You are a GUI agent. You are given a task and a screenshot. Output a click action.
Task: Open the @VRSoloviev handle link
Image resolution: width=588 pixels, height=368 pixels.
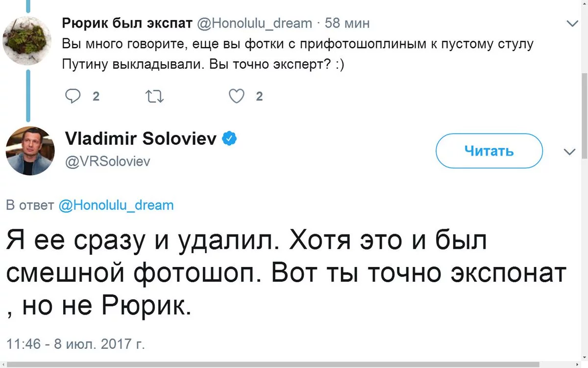107,161
